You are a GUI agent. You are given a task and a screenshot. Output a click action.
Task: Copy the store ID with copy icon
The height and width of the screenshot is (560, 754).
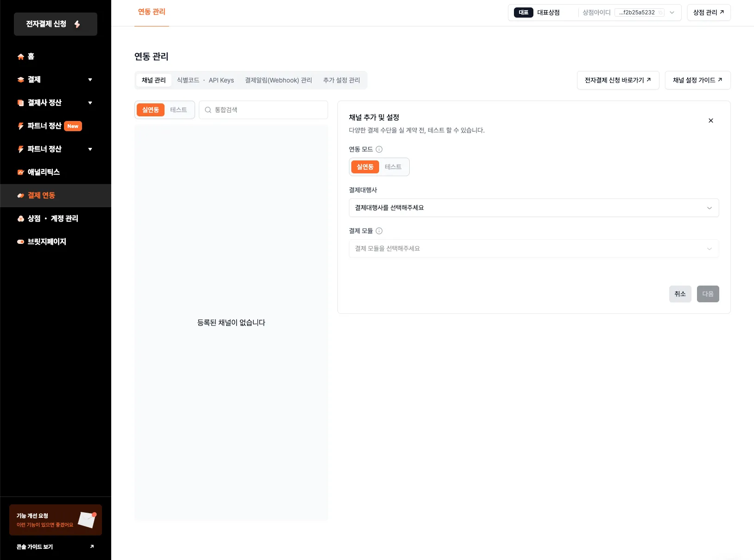[x=660, y=13]
